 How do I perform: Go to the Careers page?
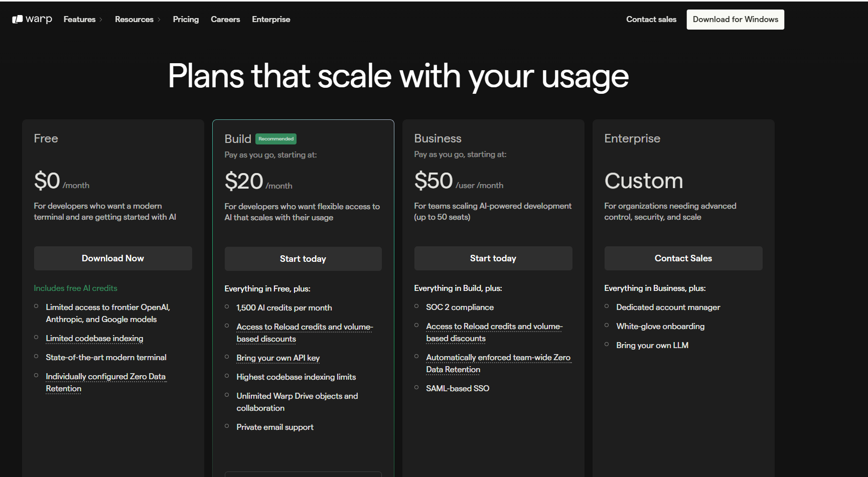[225, 19]
